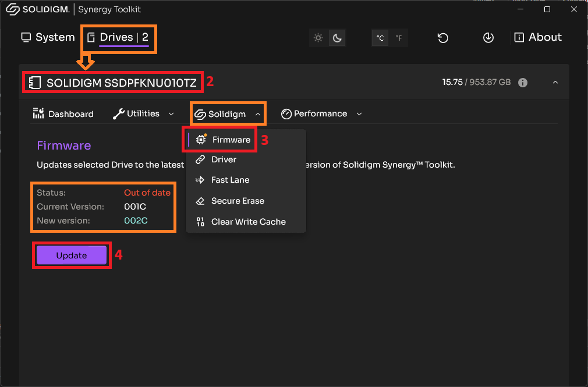Click the System monitor icon
Image resolution: width=588 pixels, height=387 pixels.
click(x=26, y=37)
